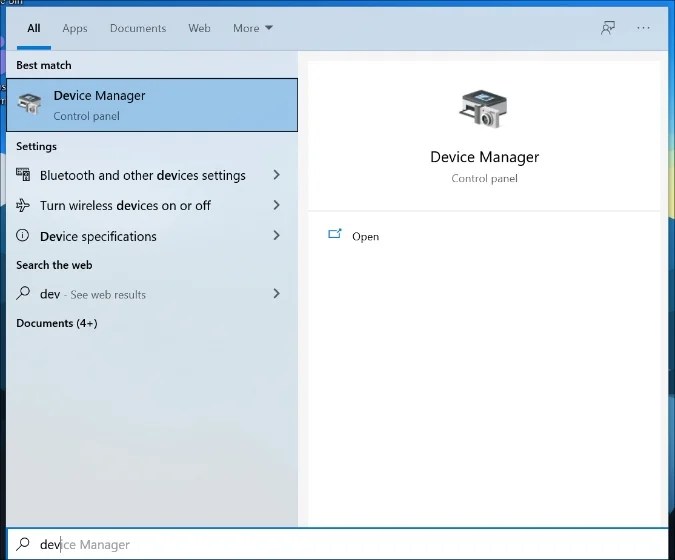Click the search text input field
This screenshot has width=675, height=560.
click(x=338, y=544)
